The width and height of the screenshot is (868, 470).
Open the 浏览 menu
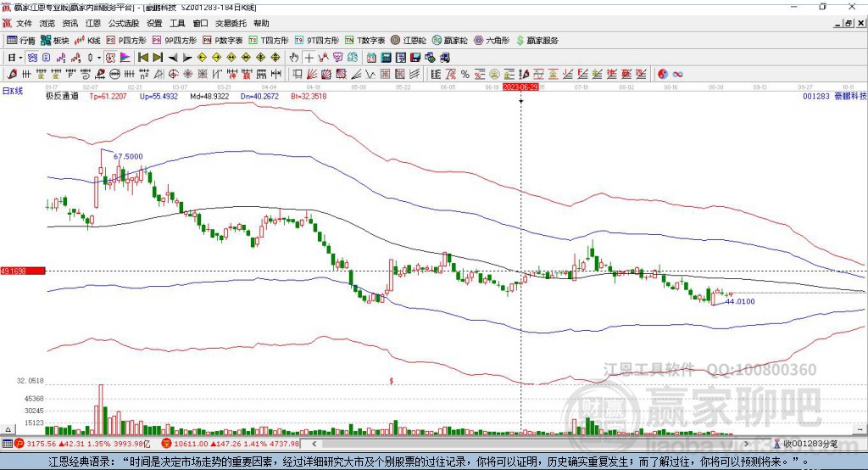tap(47, 23)
